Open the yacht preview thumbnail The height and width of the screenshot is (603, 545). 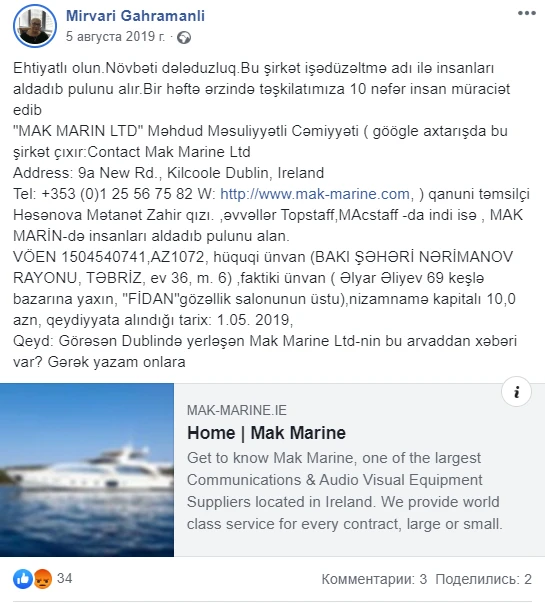tap(87, 470)
